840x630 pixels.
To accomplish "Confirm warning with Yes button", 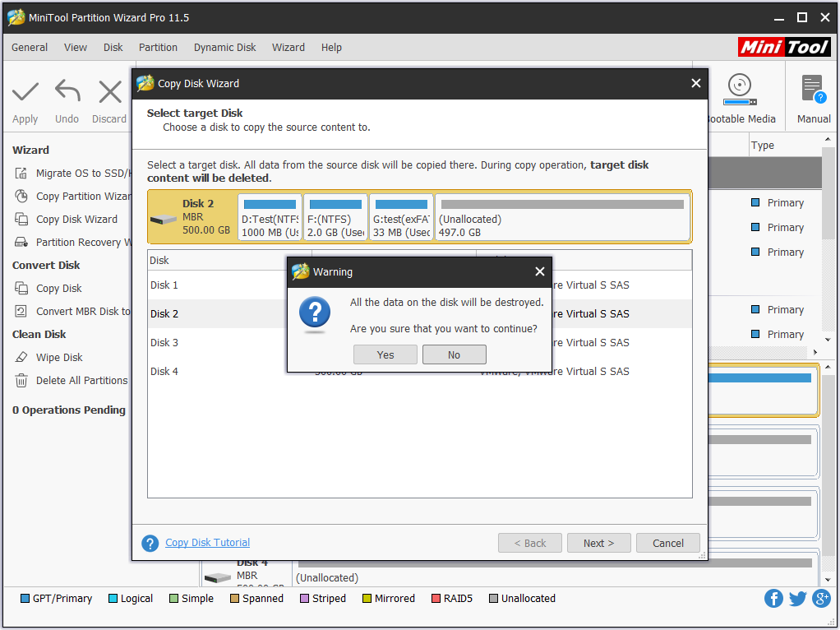I will [385, 355].
